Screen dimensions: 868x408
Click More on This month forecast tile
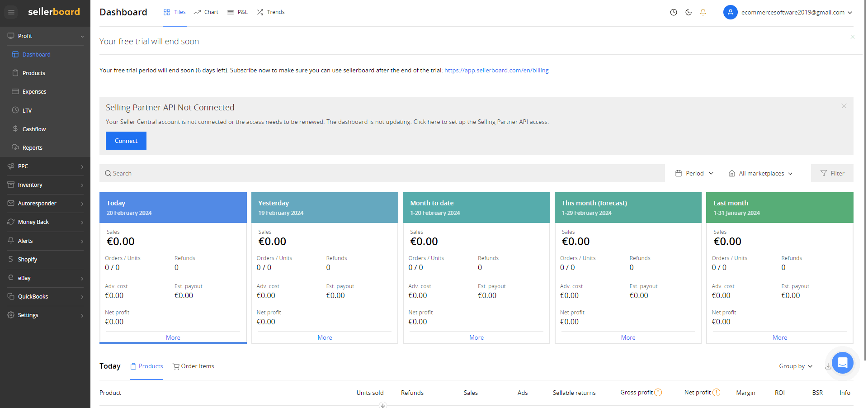pyautogui.click(x=628, y=337)
